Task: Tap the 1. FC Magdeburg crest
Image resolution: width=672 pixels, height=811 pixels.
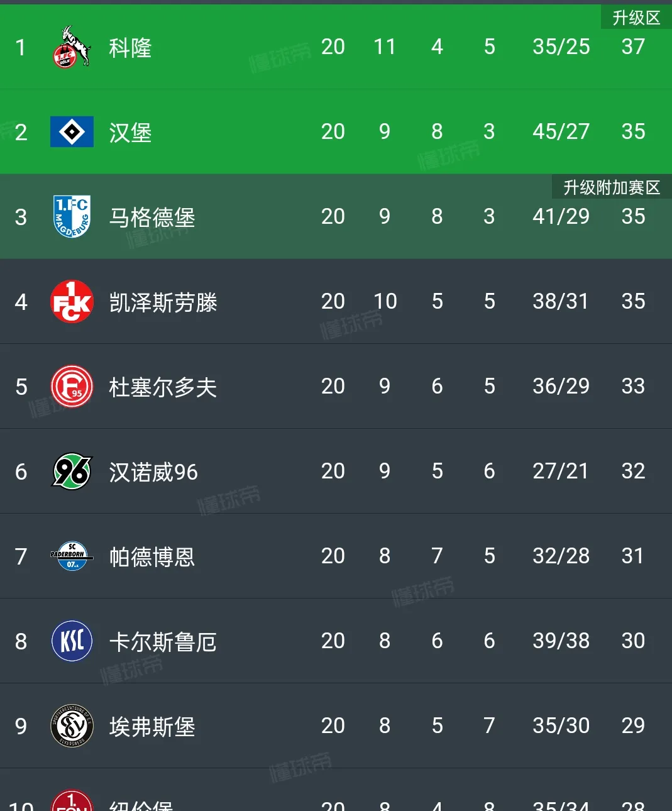Action: [x=72, y=216]
